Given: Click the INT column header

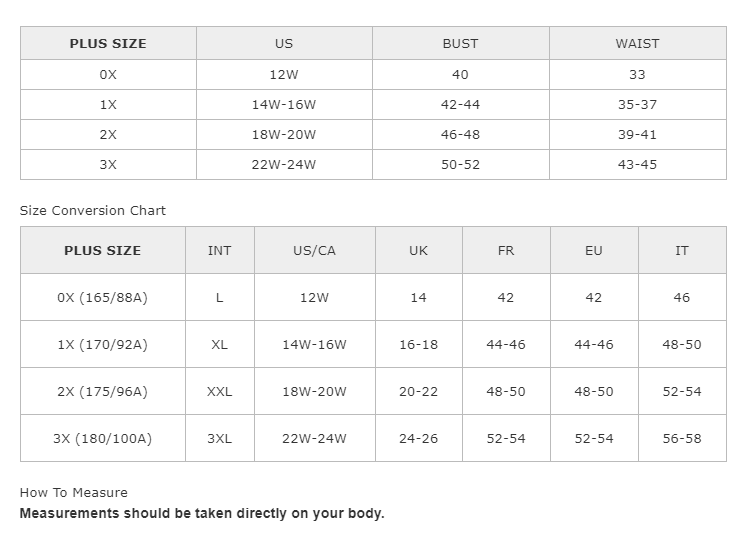Looking at the screenshot, I should pyautogui.click(x=219, y=251).
